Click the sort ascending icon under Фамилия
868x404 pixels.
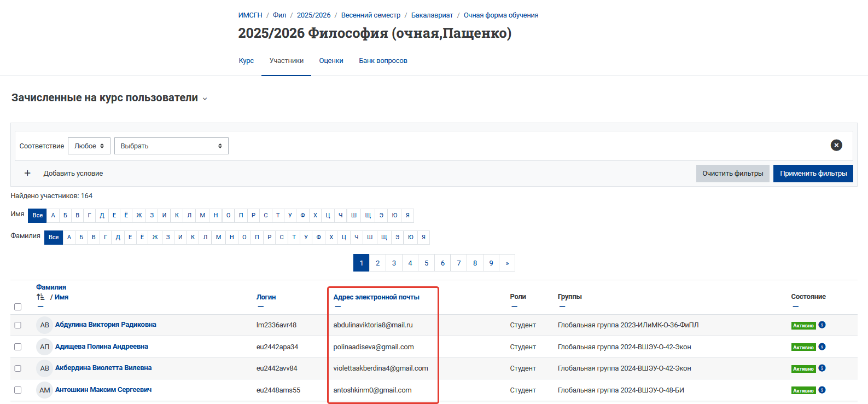click(40, 297)
